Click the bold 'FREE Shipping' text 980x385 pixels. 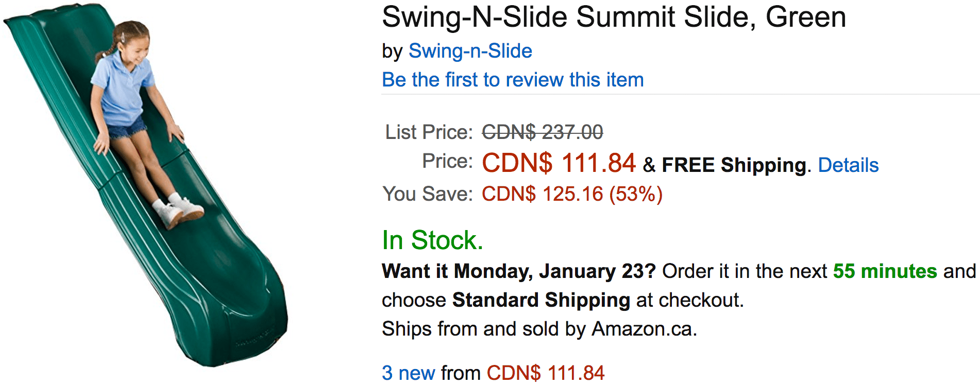click(x=734, y=165)
